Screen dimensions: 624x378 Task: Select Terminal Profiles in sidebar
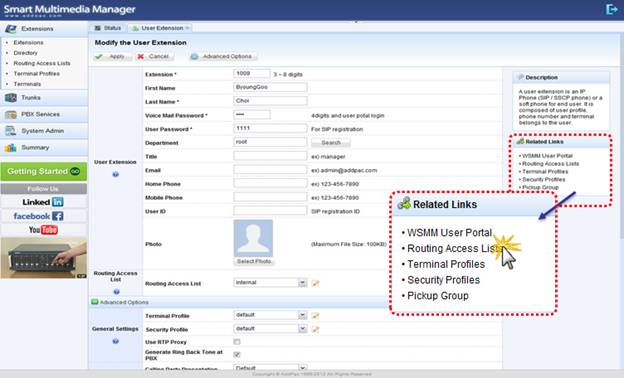click(37, 74)
